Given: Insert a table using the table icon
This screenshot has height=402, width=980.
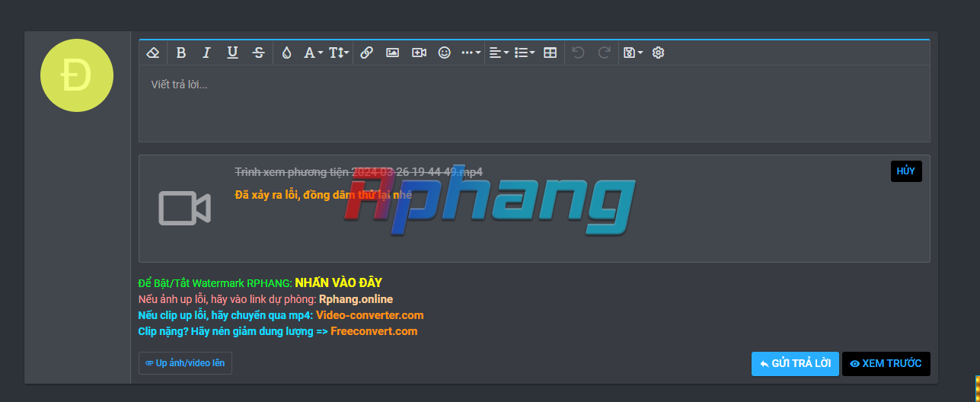Looking at the screenshot, I should pyautogui.click(x=550, y=53).
